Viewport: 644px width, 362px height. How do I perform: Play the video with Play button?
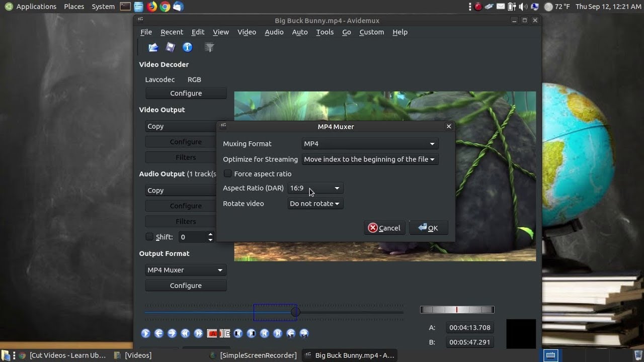pos(145,333)
